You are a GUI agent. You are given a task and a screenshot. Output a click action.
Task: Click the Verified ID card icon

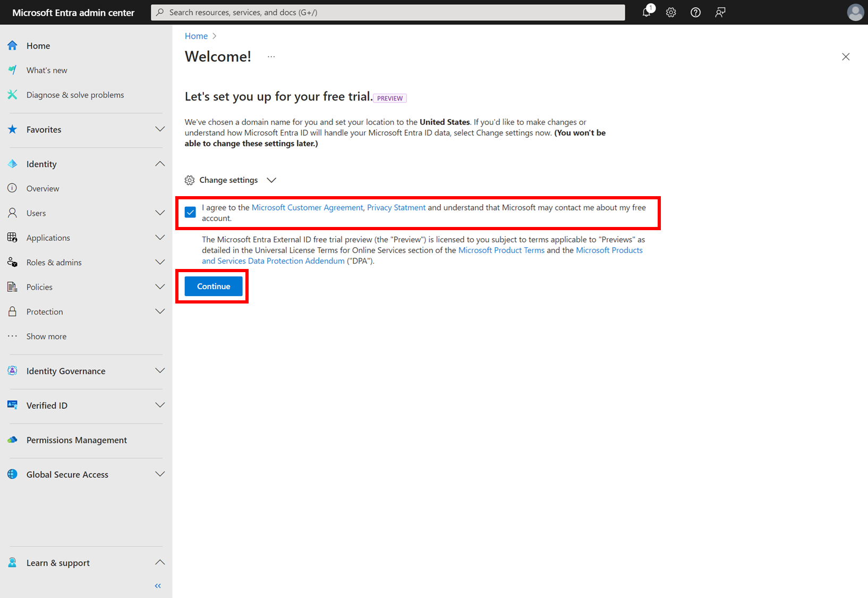pyautogui.click(x=12, y=405)
